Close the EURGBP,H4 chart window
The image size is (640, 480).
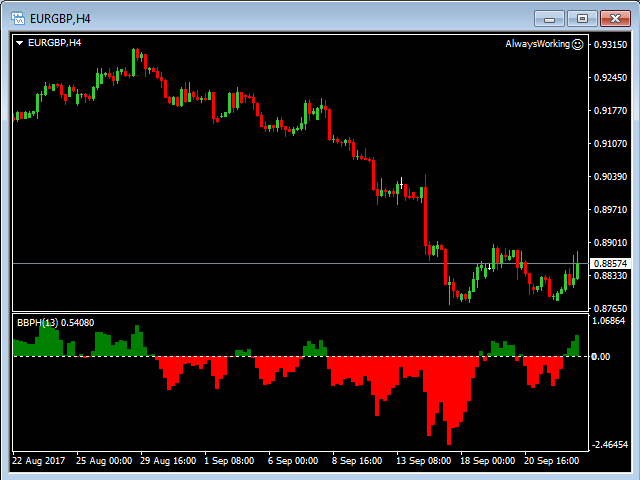click(x=613, y=18)
